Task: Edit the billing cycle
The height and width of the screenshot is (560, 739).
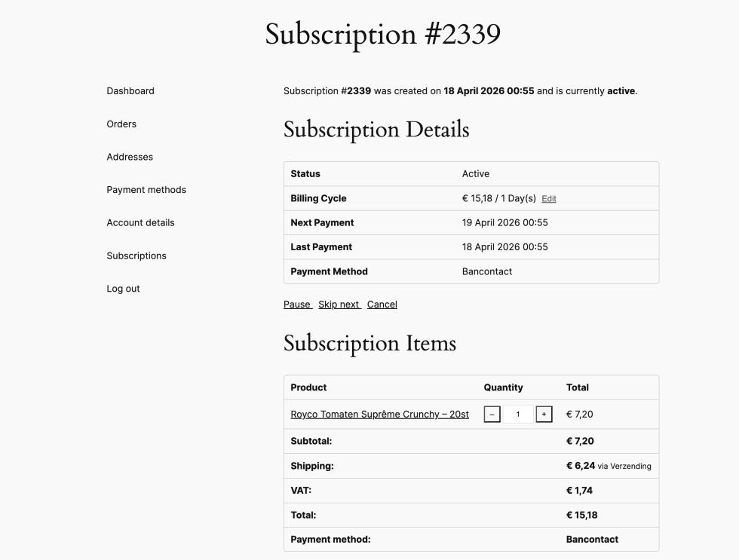Action: tap(549, 199)
